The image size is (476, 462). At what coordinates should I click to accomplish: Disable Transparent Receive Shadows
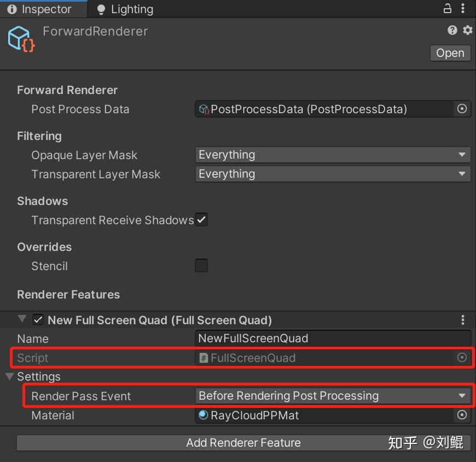201,220
